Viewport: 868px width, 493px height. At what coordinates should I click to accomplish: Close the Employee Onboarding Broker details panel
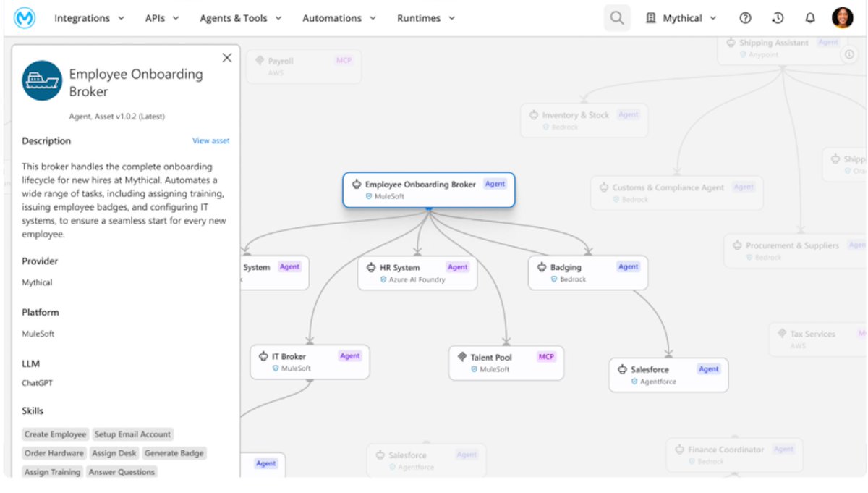pyautogui.click(x=227, y=58)
